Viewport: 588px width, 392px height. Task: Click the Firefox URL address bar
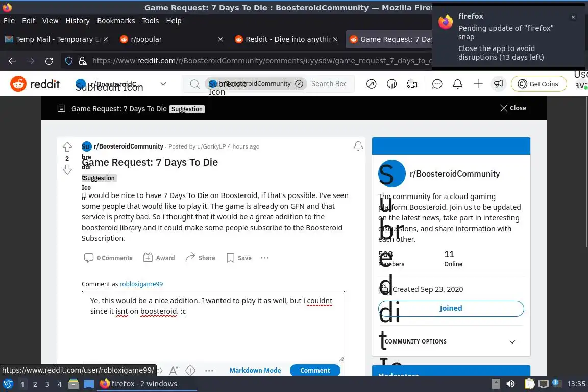pyautogui.click(x=262, y=61)
